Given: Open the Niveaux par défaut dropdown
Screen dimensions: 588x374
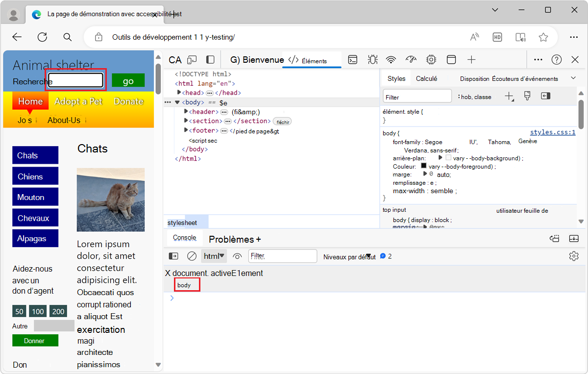Looking at the screenshot, I should (350, 256).
